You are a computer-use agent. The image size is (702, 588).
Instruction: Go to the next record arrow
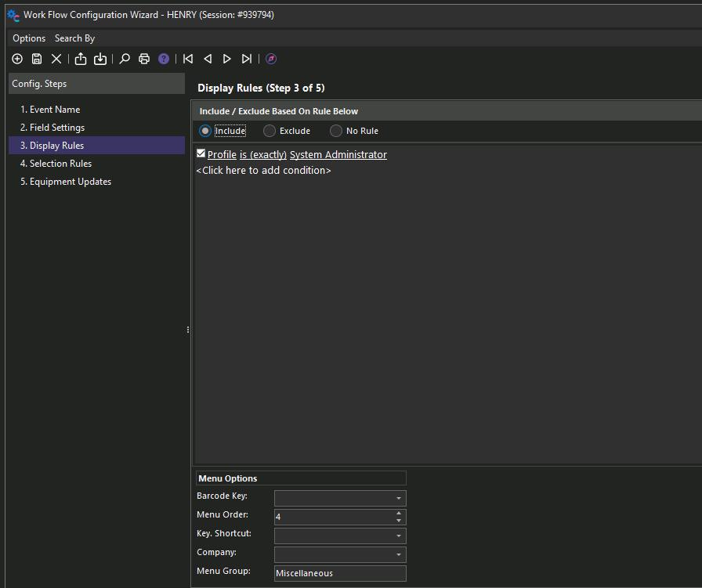pyautogui.click(x=227, y=59)
